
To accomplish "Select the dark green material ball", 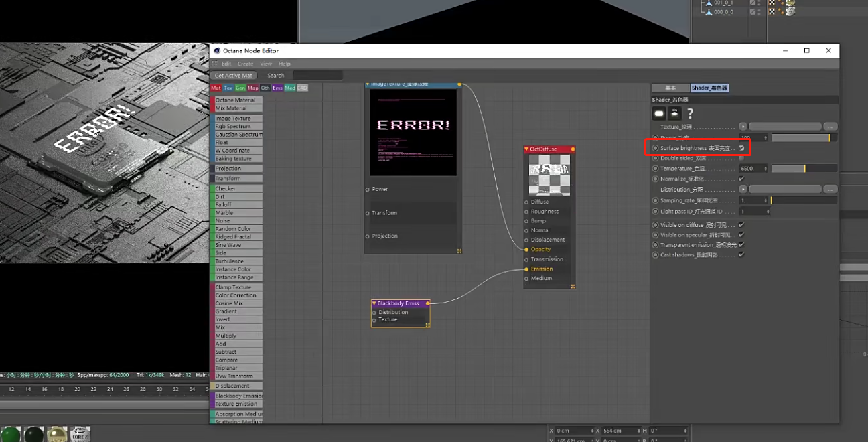I will point(33,435).
